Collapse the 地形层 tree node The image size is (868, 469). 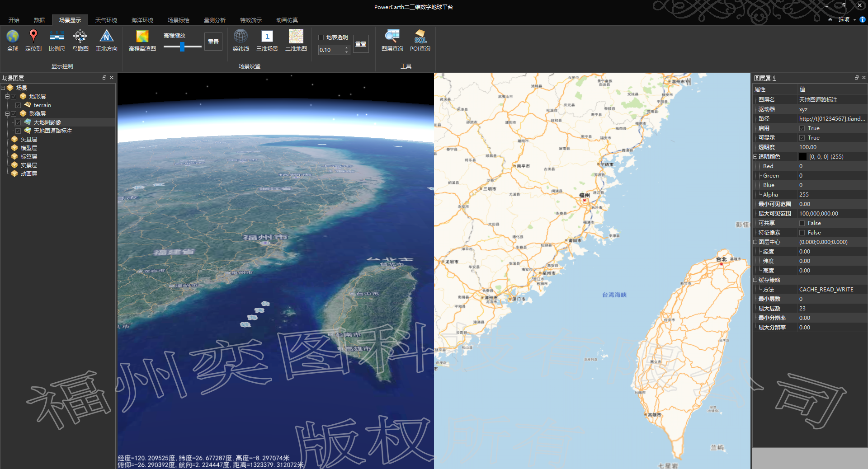[x=7, y=96]
